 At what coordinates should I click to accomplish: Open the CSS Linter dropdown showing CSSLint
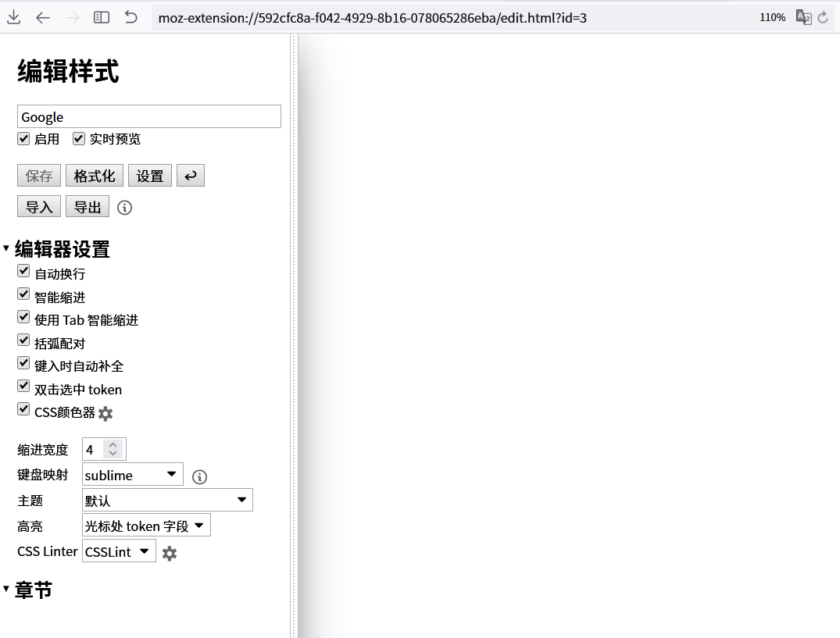119,551
